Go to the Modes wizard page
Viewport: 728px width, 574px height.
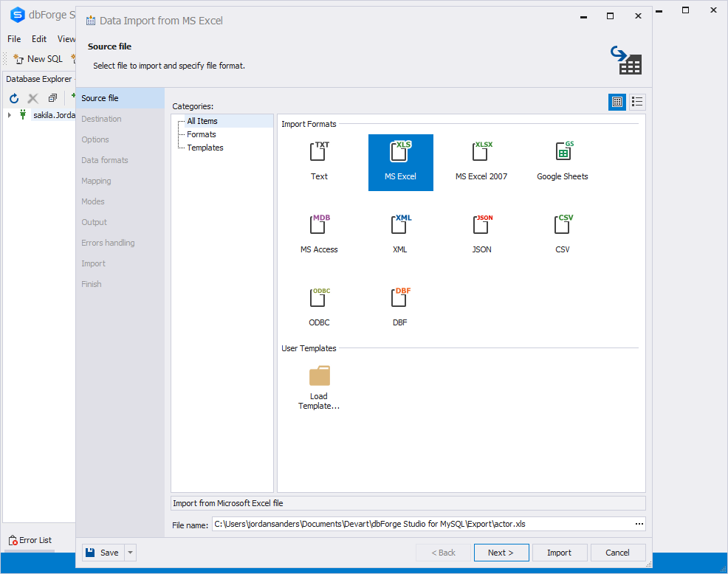click(x=120, y=201)
